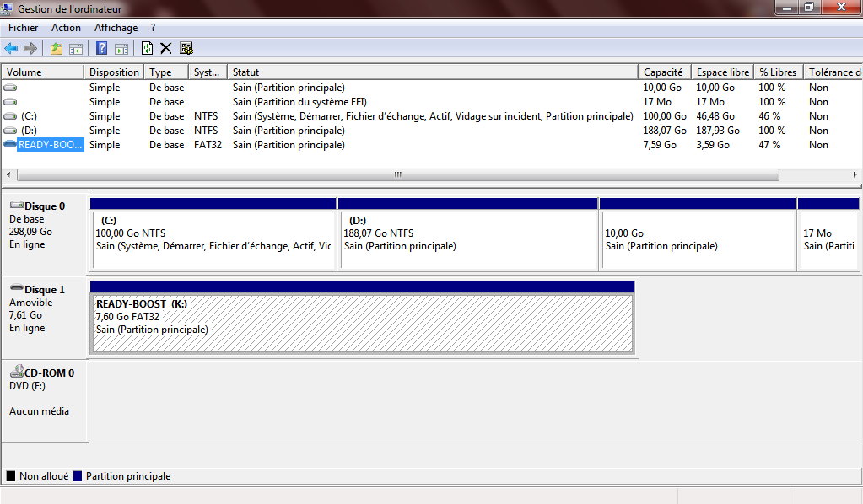The height and width of the screenshot is (504, 863).
Task: Click the Up one level folder icon
Action: pos(57,49)
